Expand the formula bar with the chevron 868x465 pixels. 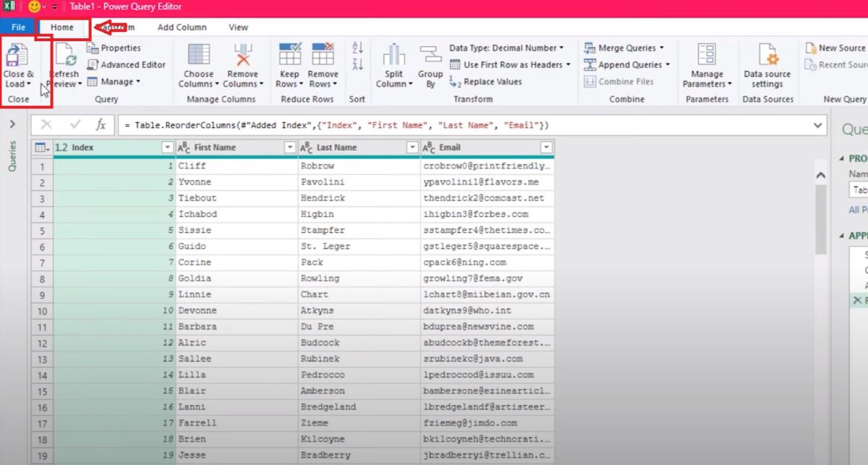pos(819,125)
